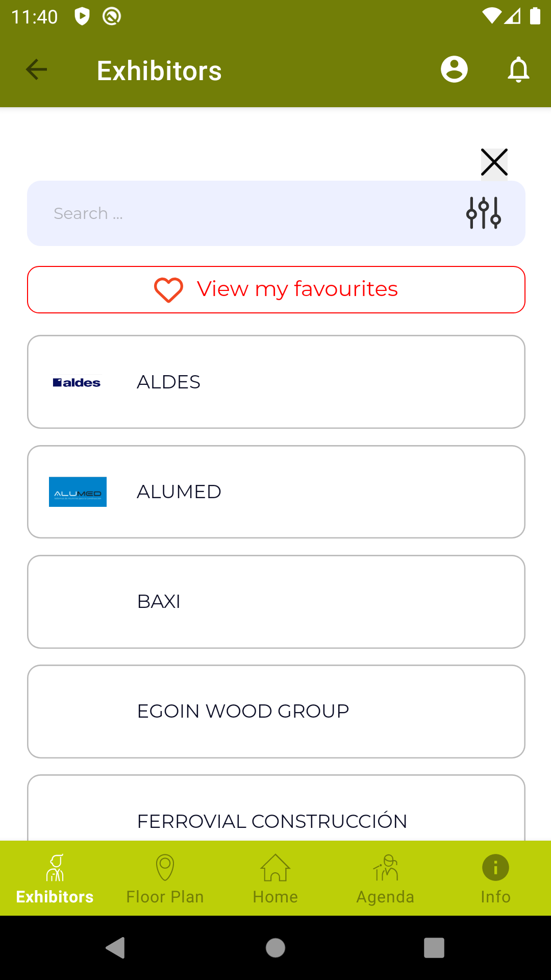Open notifications bell icon
Viewport: 551px width, 980px height.
point(518,69)
